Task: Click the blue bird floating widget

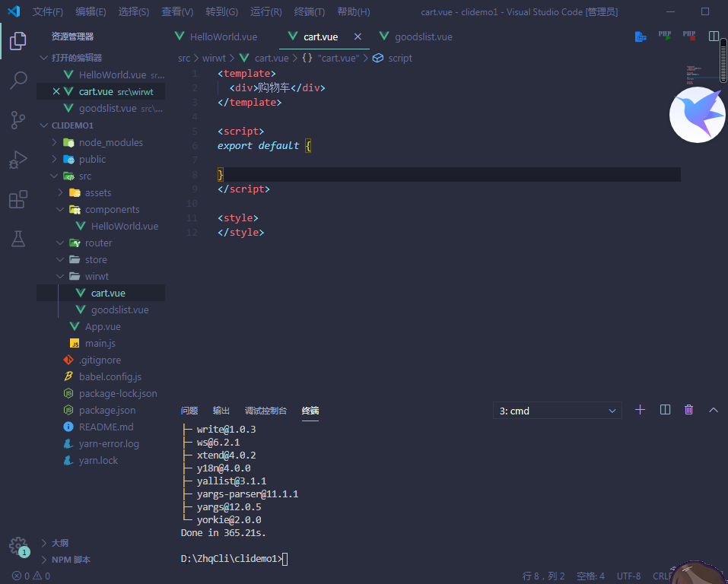Action: pos(697,115)
